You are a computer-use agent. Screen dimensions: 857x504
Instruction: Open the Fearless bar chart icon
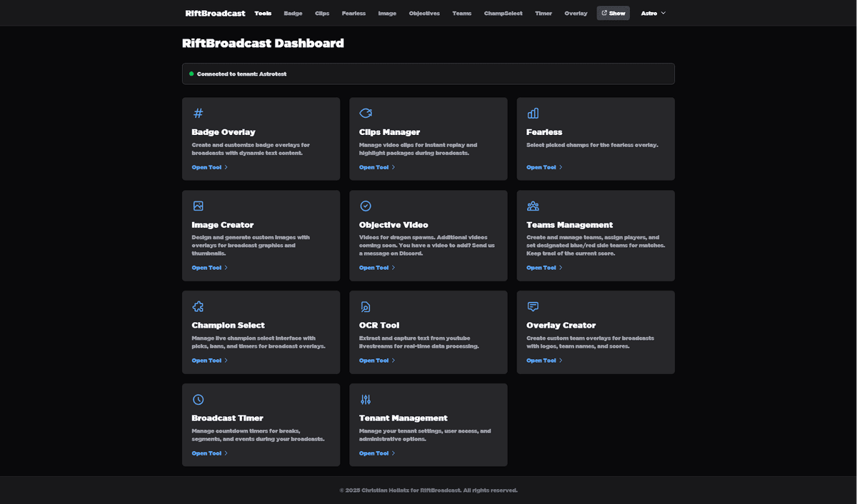pos(532,113)
